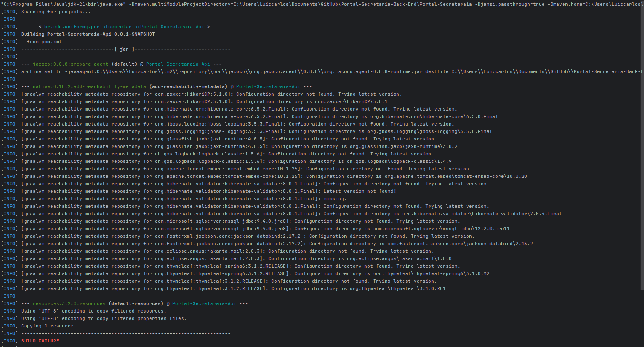Select line ending with jackson-databind\2.15.2
The width and height of the screenshot is (644, 347).
pos(267,244)
